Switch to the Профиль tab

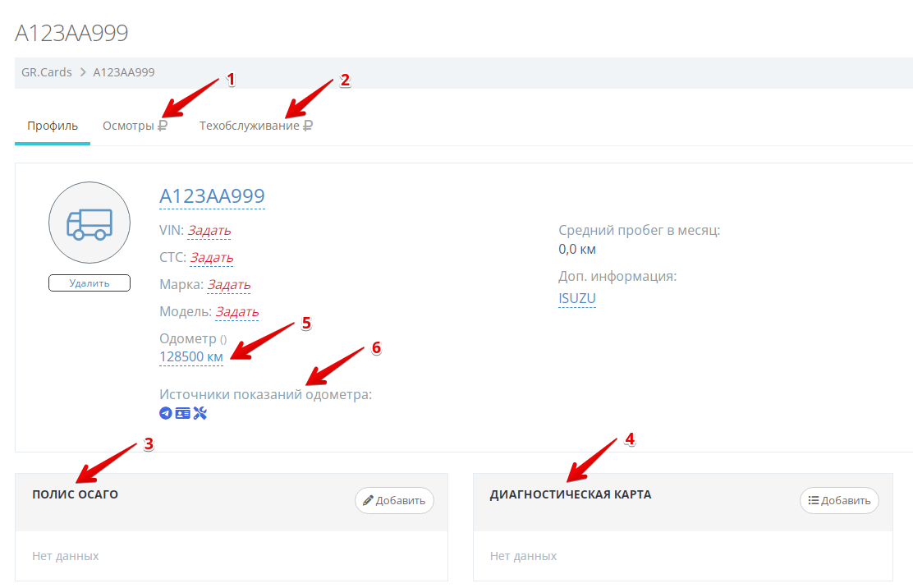53,126
